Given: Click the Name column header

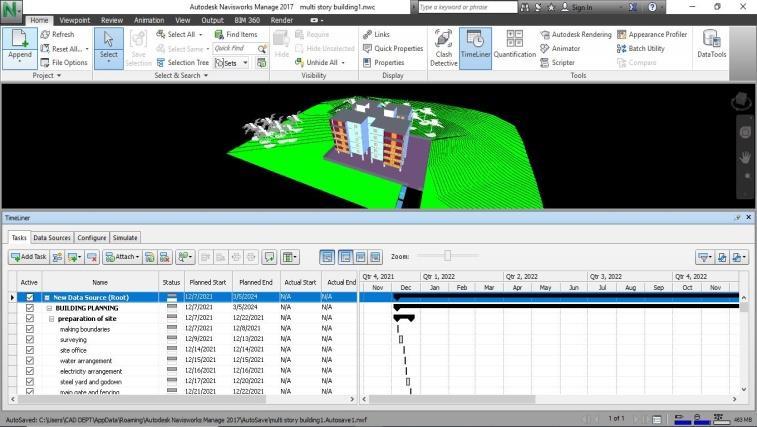Looking at the screenshot, I should [x=100, y=282].
